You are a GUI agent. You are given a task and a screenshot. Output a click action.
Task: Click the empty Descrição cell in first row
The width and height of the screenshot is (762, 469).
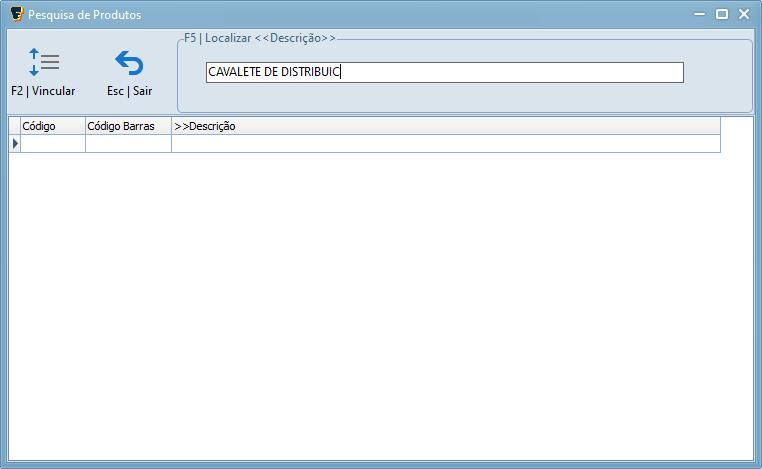click(x=445, y=144)
